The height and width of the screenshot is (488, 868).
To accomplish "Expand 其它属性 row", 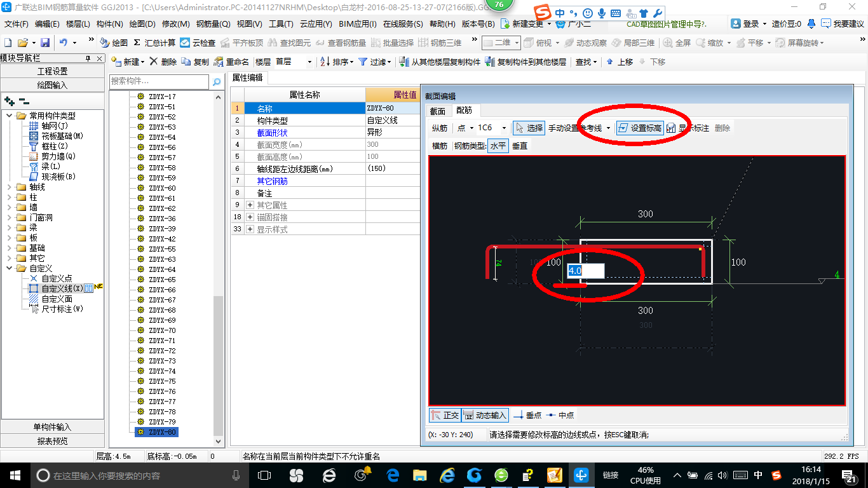I will pyautogui.click(x=250, y=205).
